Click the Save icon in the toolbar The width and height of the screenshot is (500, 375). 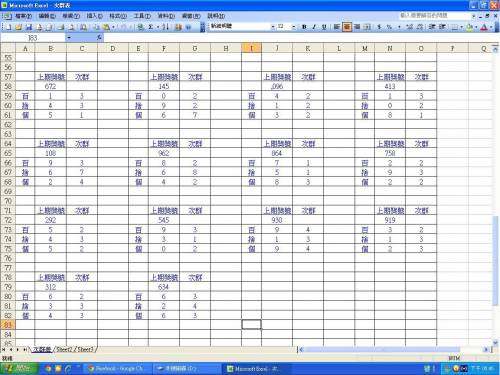pos(29,27)
